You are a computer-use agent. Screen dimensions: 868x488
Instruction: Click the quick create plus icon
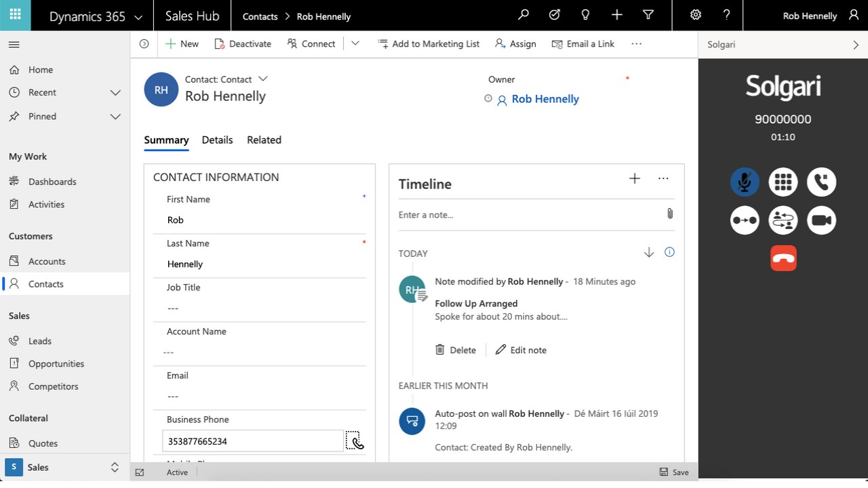[617, 15]
